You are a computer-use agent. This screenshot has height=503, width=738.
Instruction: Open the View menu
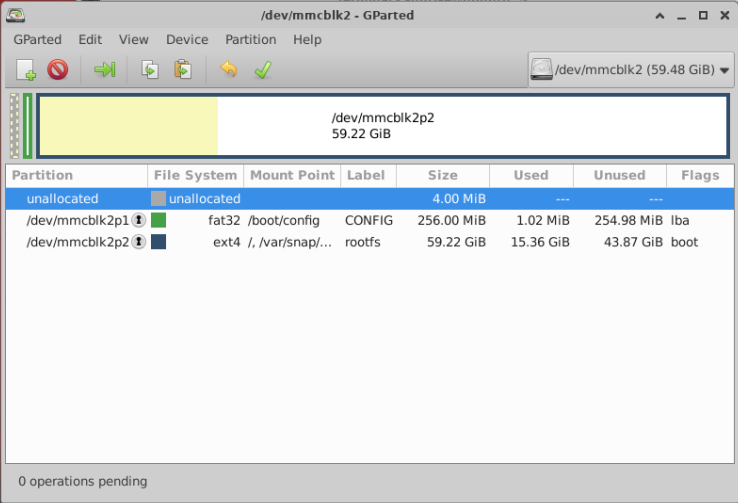(x=134, y=40)
